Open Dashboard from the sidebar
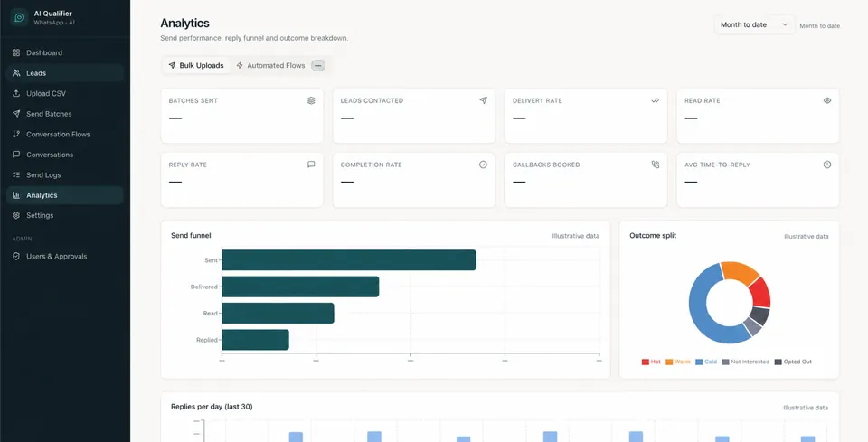 [65, 52]
